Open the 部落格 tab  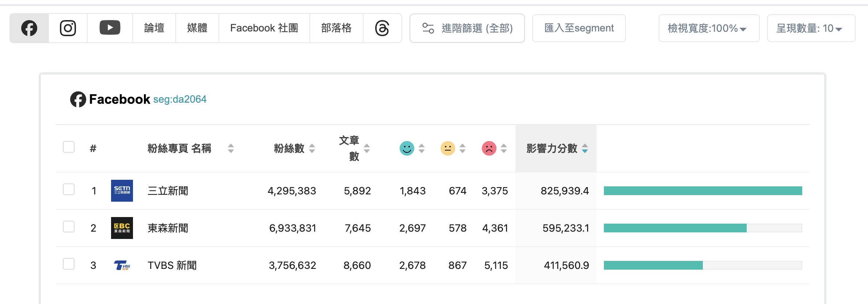pos(336,28)
